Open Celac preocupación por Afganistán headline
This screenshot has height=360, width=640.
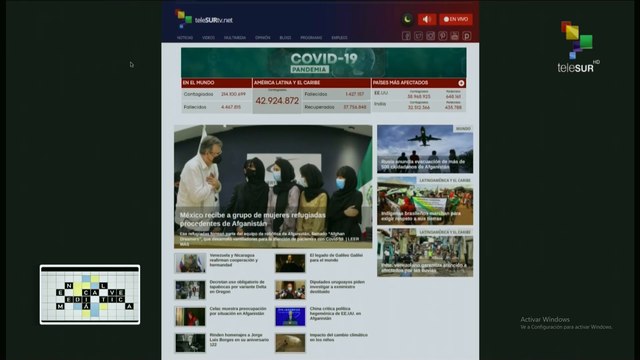238,311
